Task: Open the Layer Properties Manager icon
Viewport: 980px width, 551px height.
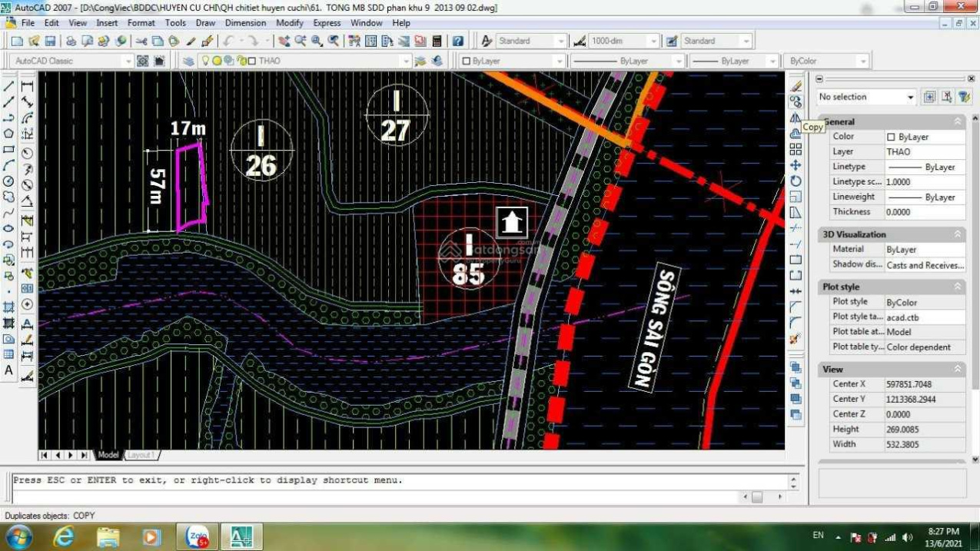Action: click(188, 61)
